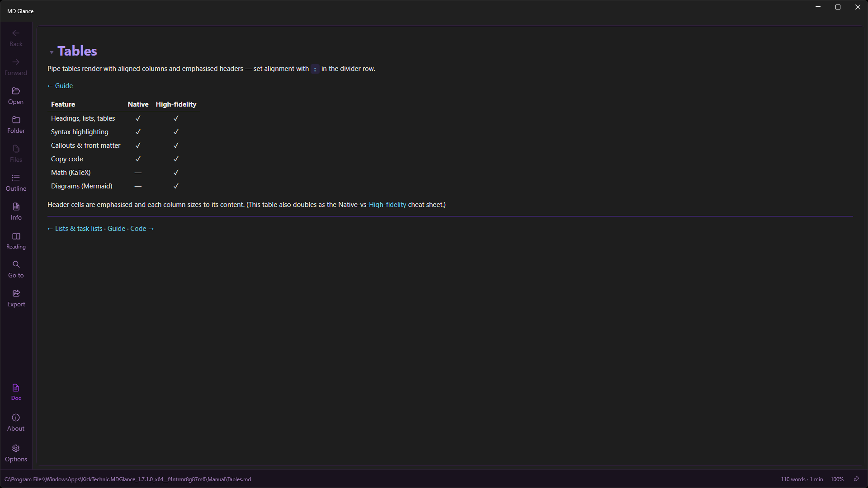Export the current document
Screen dimensions: 868x488
coord(16,298)
